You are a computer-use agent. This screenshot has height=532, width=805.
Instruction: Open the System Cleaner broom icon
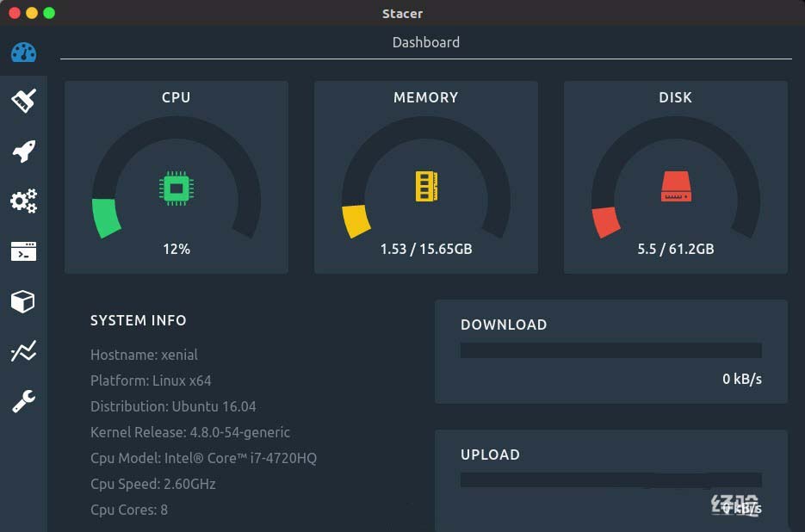coord(23,101)
